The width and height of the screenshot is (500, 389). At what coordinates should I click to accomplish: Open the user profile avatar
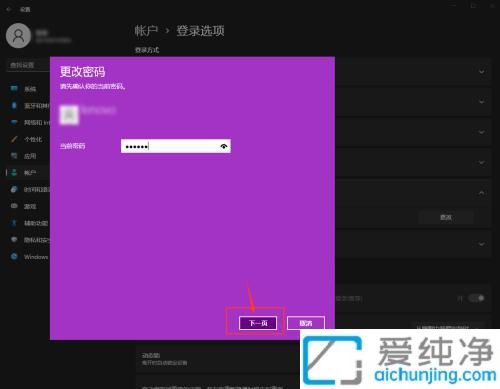coord(18,36)
